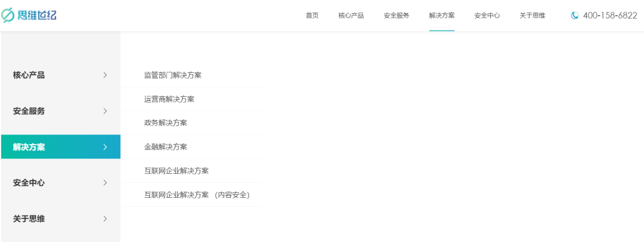Open the 金融解决方案 link
Image resolution: width=644 pixels, height=242 pixels.
tap(166, 146)
